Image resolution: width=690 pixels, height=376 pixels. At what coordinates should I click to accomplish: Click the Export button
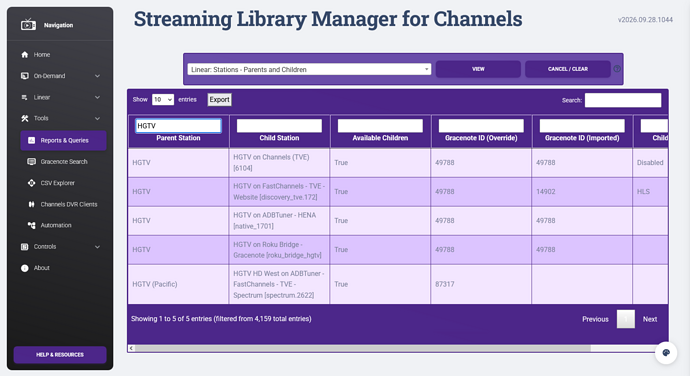click(x=219, y=100)
